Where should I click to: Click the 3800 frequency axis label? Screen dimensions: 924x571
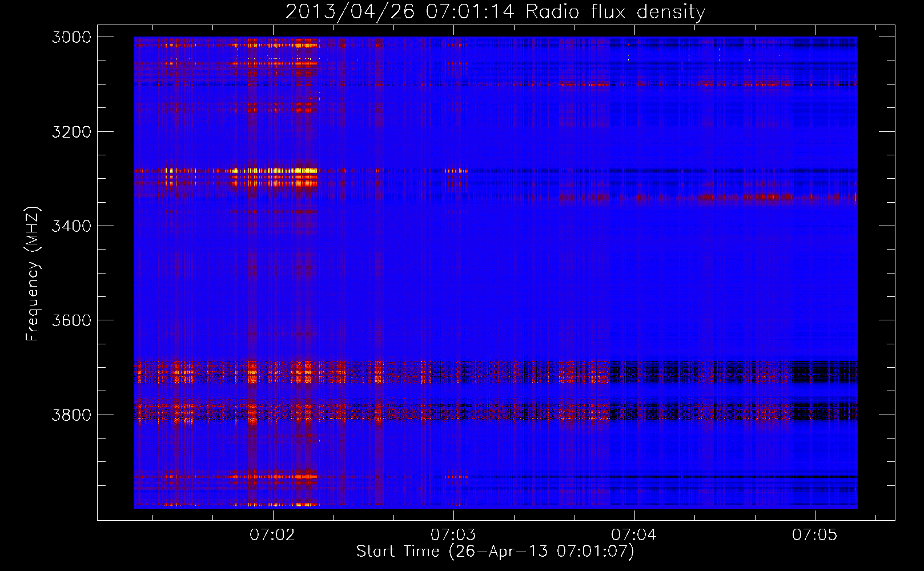tap(71, 415)
